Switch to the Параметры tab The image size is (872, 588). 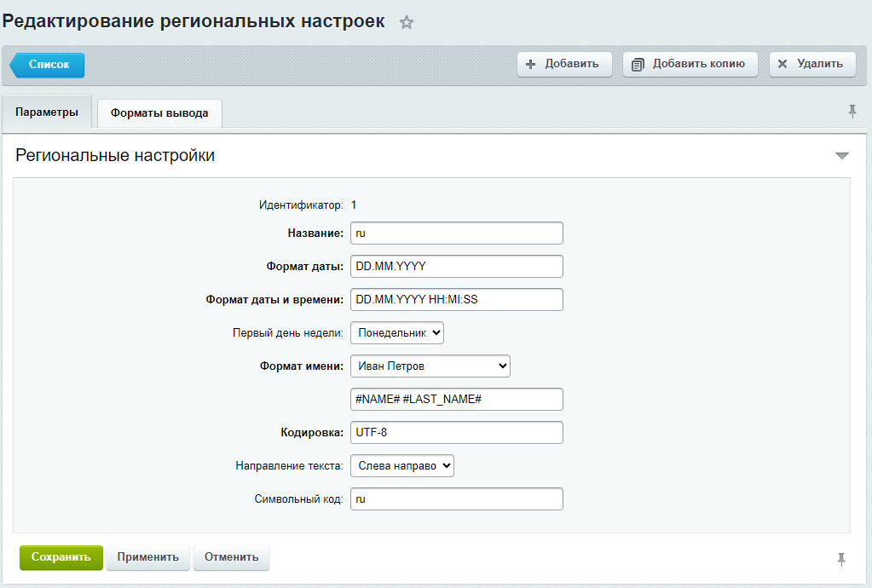coord(47,112)
